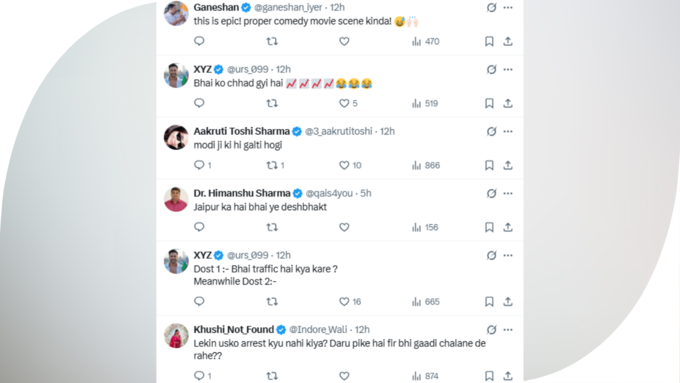This screenshot has width=680, height=383.
Task: Click Dr. Himanshu Sharma's profile picture
Action: click(176, 200)
